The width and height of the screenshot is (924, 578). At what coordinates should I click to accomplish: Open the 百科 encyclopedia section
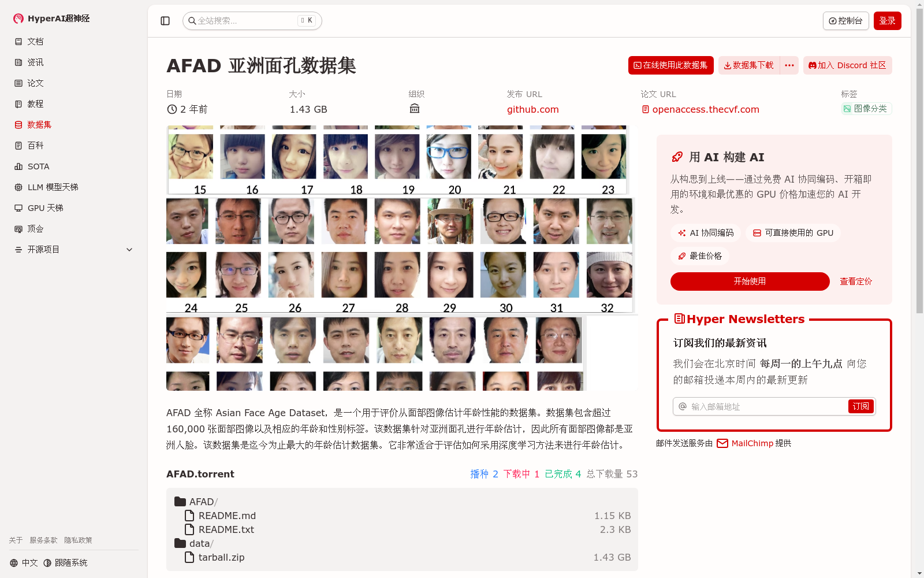coord(35,145)
